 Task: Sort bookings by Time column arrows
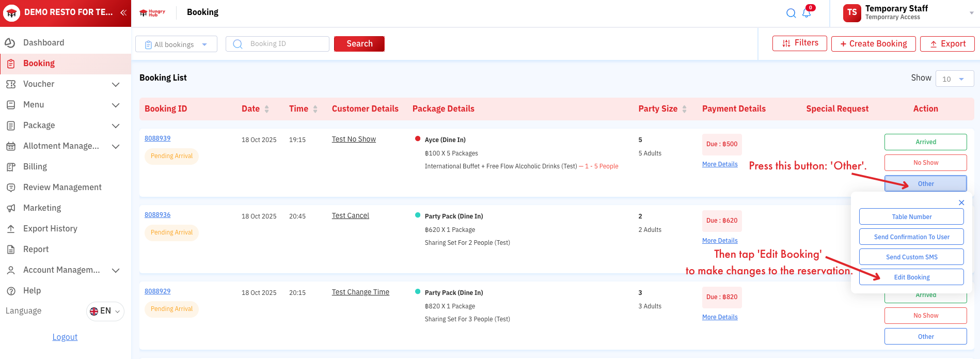tap(315, 109)
